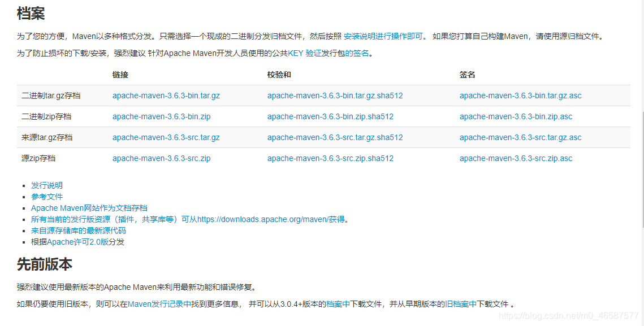The height and width of the screenshot is (326, 644).
Task: Open the 的签名 link
Action: click(x=357, y=53)
